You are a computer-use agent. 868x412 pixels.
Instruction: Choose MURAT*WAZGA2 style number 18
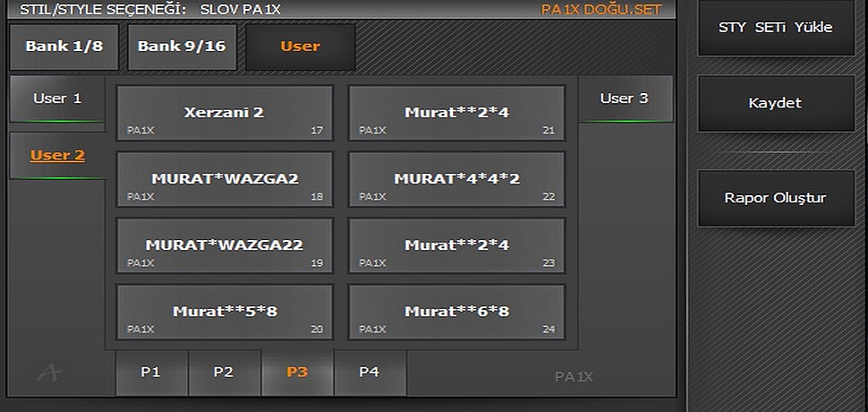click(x=225, y=179)
